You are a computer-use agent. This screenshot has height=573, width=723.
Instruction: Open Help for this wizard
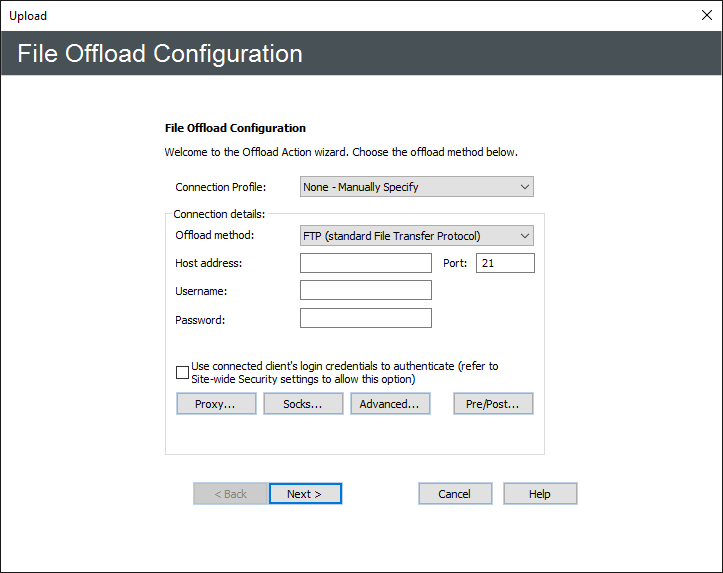(540, 494)
